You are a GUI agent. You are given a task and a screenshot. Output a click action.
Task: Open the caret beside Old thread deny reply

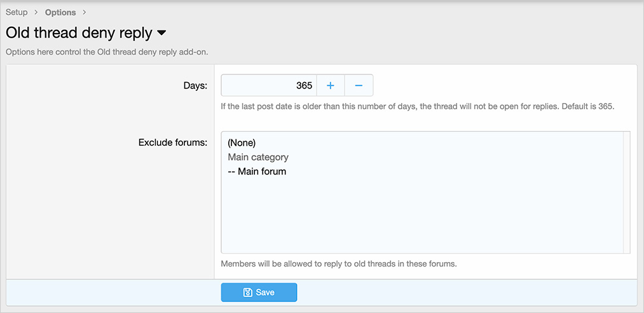161,33
